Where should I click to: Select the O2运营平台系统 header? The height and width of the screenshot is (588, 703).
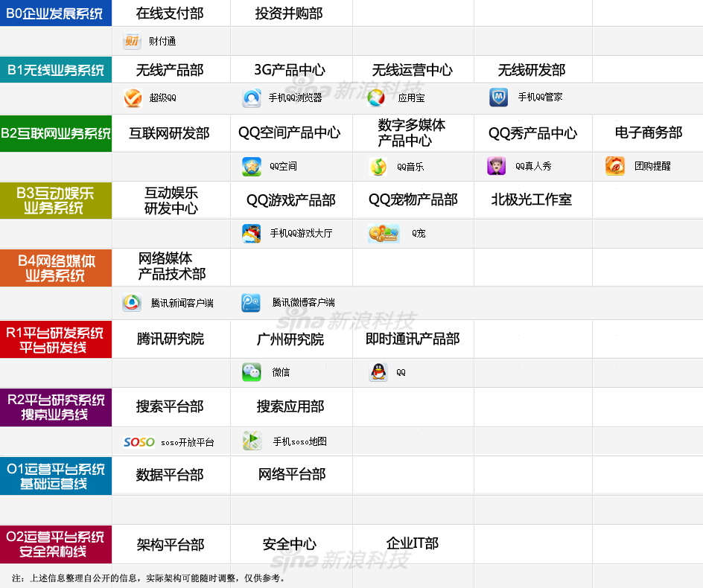pyautogui.click(x=56, y=545)
